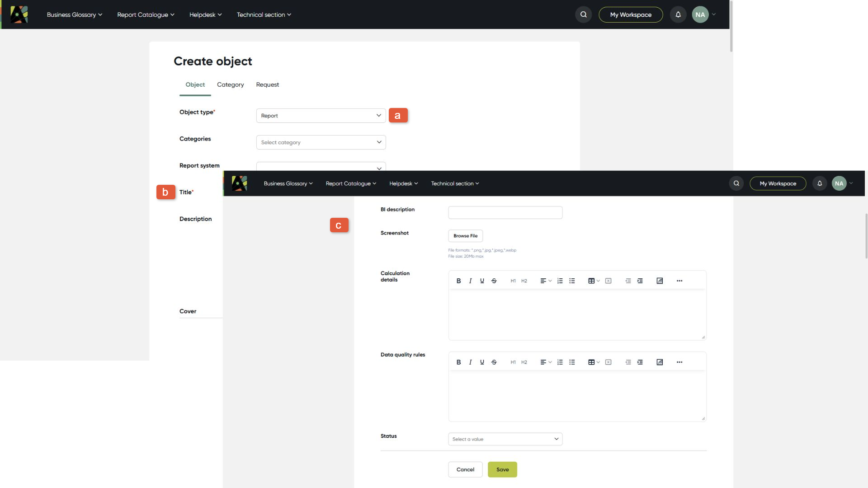
Task: Apply italic in Data quality rules editor
Action: [x=470, y=362]
